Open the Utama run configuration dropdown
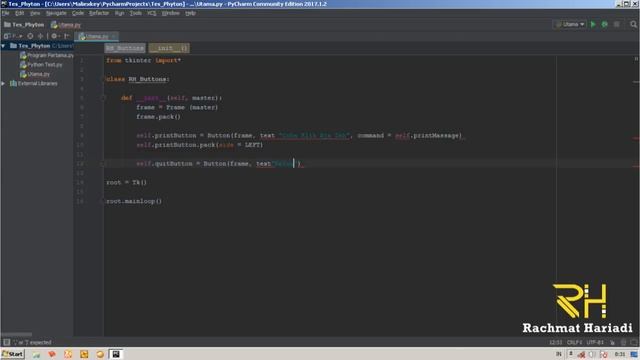Viewport: 640px width, 360px height. (570, 24)
